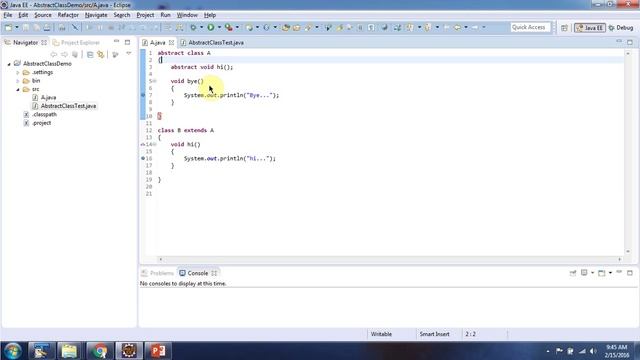Click the Eclipse taskbar icon
The image size is (640, 360).
click(x=129, y=351)
